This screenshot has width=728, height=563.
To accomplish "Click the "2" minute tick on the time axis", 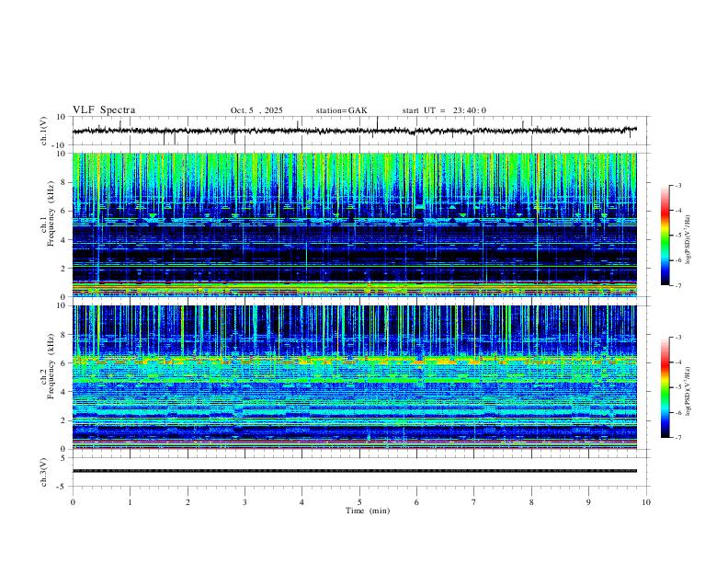I will 188,502.
